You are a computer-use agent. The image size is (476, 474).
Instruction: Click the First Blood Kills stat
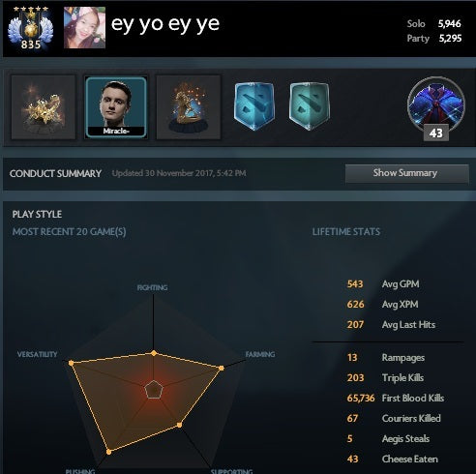396,399
